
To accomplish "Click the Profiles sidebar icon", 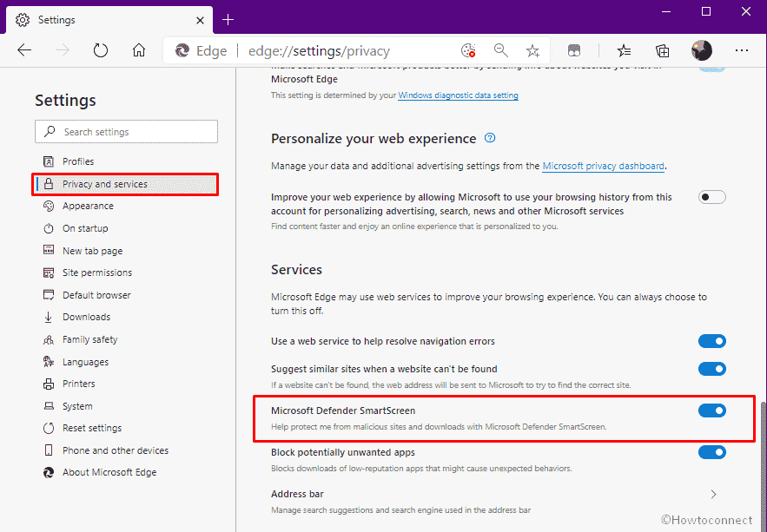I will tap(49, 161).
